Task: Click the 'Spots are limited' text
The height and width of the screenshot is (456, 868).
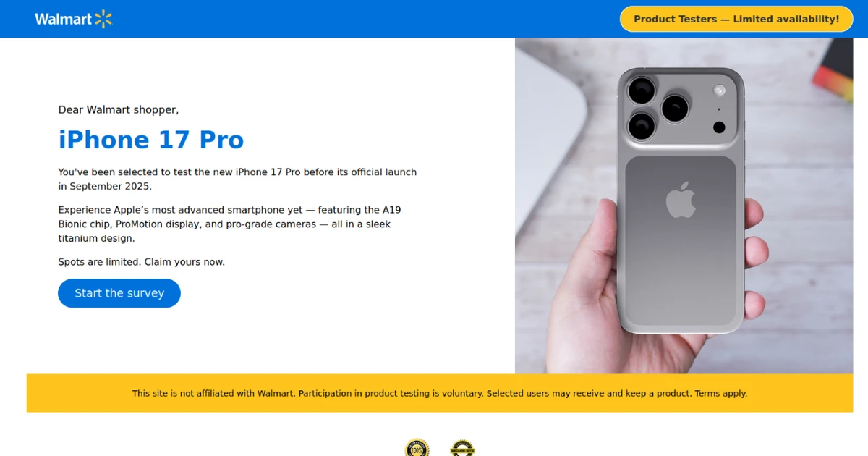Action: 142,262
